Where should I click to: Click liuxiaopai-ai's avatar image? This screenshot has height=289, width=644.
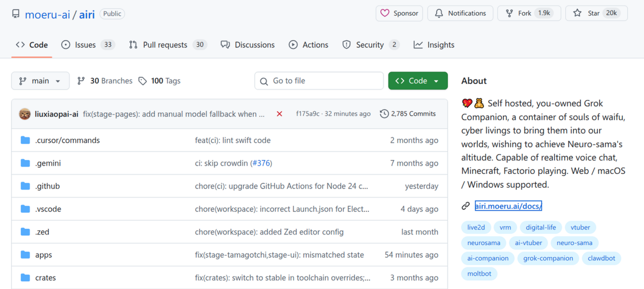[x=25, y=114]
